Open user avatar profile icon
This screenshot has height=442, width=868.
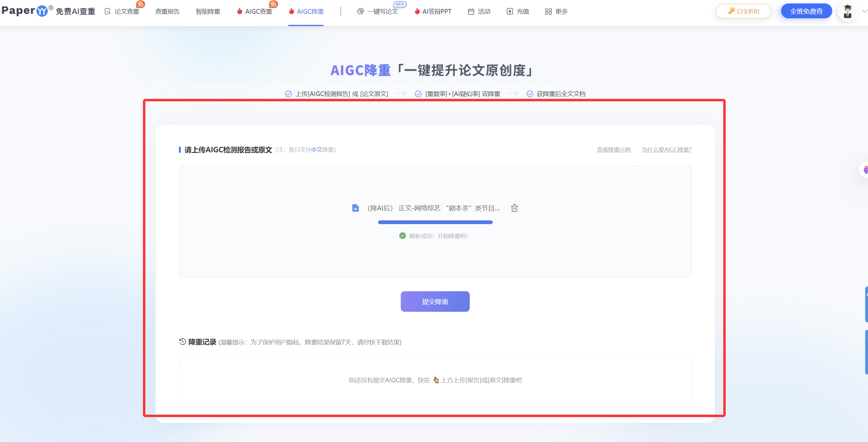(x=847, y=12)
